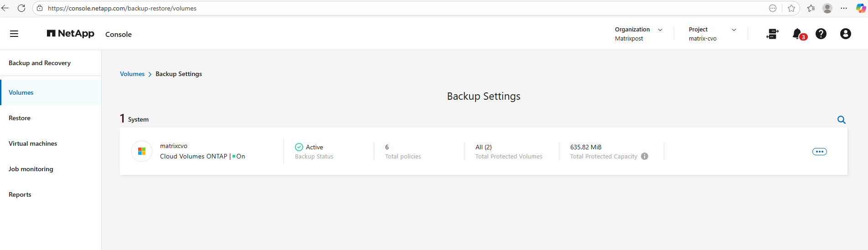This screenshot has height=250, width=868.
Task: Open matrixcvo system actions ellipsis menu
Action: click(x=819, y=152)
